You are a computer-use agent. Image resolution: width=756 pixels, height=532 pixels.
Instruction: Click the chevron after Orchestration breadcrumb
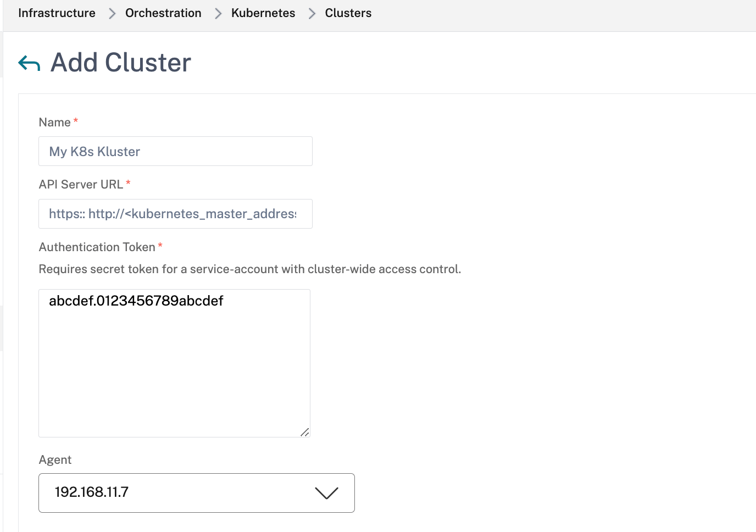(218, 14)
